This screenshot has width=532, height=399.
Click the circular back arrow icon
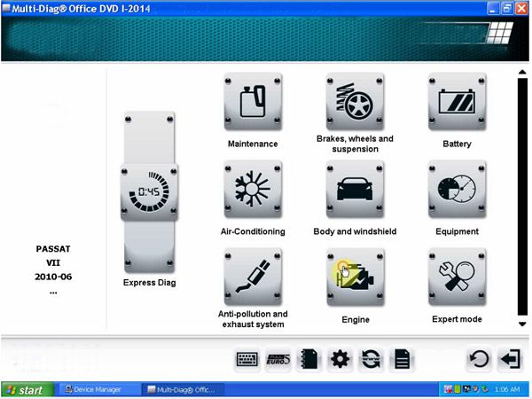click(x=479, y=358)
